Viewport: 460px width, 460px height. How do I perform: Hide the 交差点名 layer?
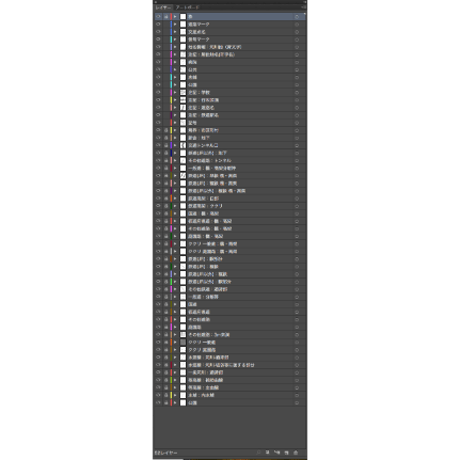[x=158, y=32]
